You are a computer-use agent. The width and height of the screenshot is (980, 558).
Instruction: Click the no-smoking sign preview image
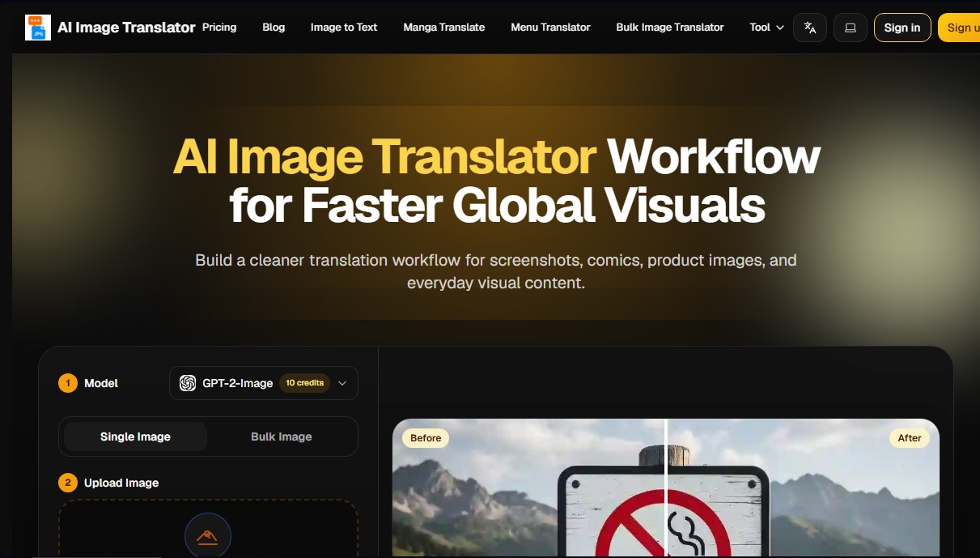[x=666, y=488]
